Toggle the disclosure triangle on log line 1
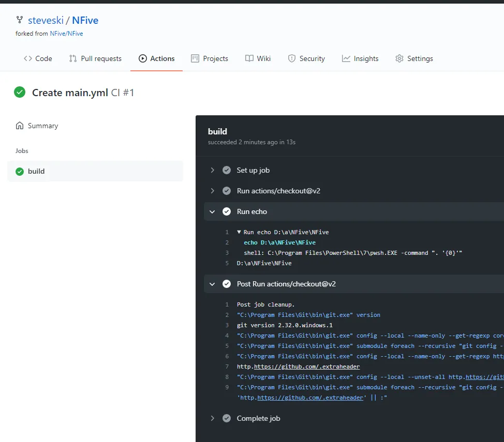 239,232
